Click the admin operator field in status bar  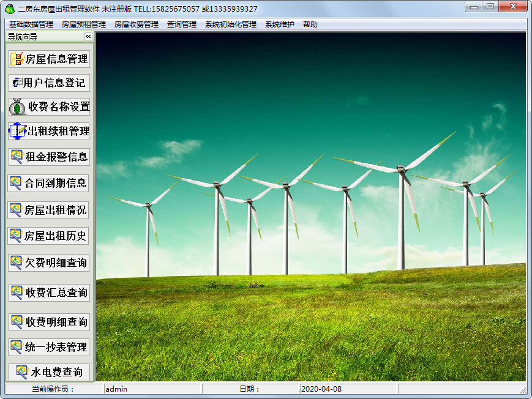(x=151, y=389)
